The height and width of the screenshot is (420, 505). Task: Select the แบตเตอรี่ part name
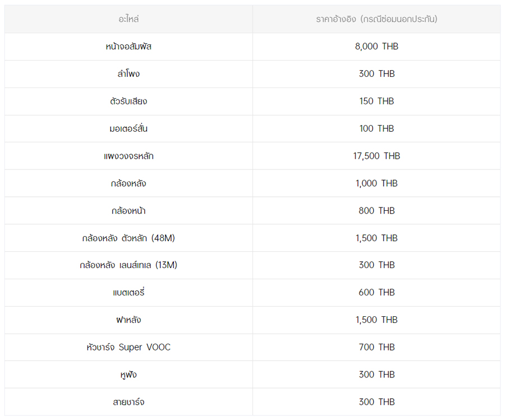(x=128, y=293)
